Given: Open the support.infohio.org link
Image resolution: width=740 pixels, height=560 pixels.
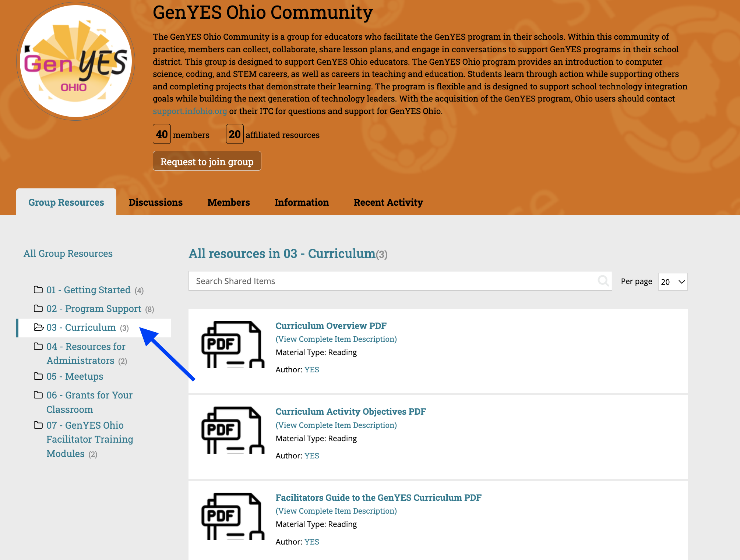Looking at the screenshot, I should click(190, 111).
